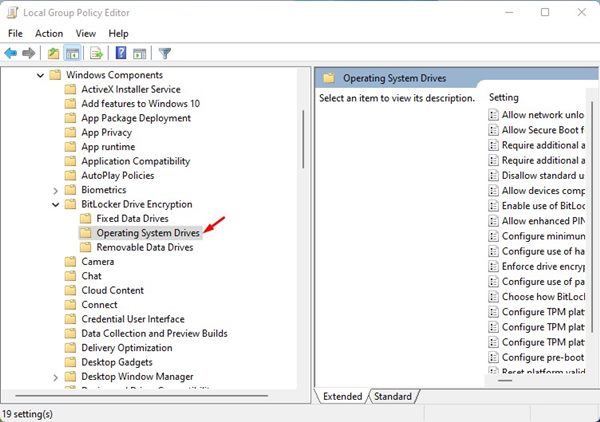600x422 pixels.
Task: Click the policy icon beside Disallow standard users
Action: point(494,175)
